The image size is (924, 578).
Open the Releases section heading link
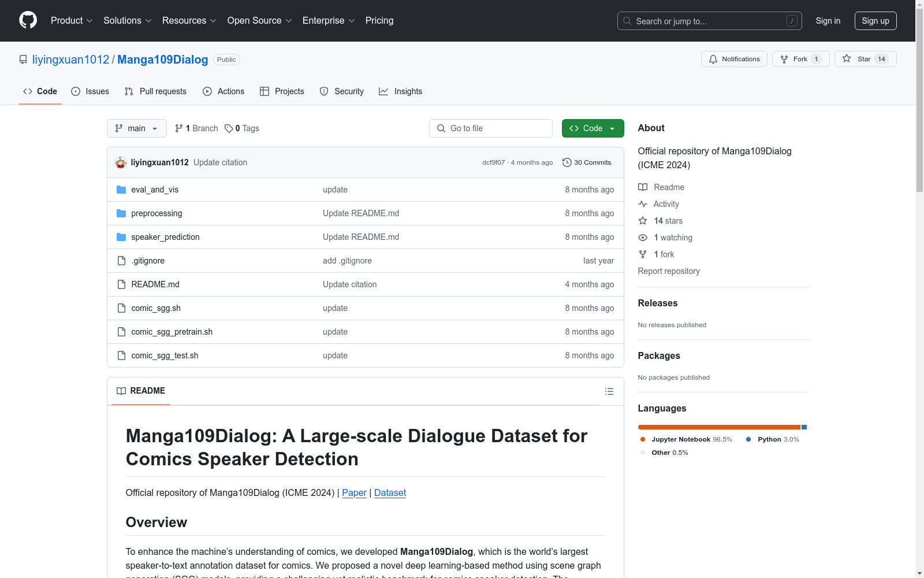(x=658, y=303)
